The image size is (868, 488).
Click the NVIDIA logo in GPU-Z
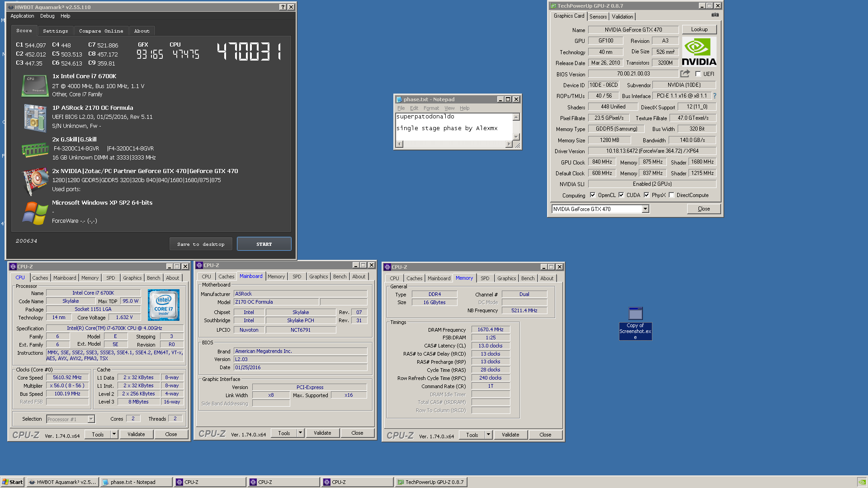[x=699, y=52]
